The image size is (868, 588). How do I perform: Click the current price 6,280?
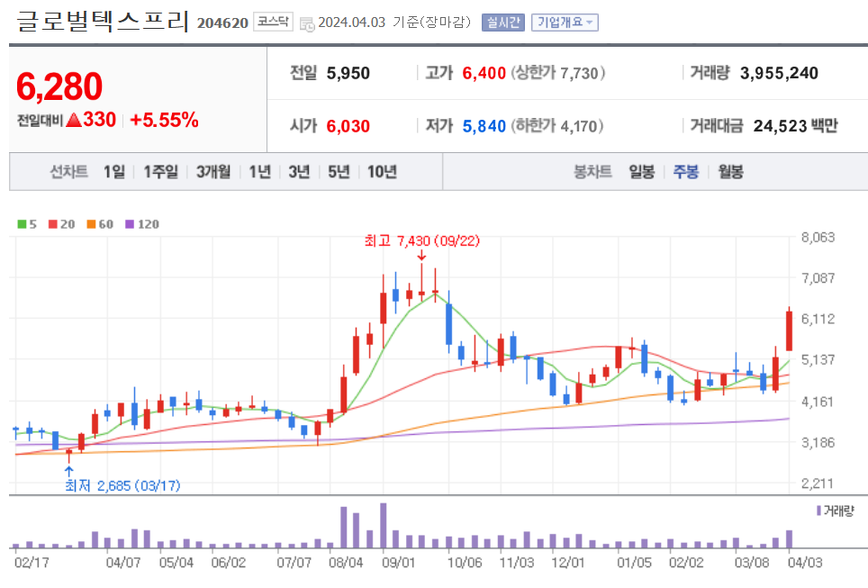(x=59, y=86)
